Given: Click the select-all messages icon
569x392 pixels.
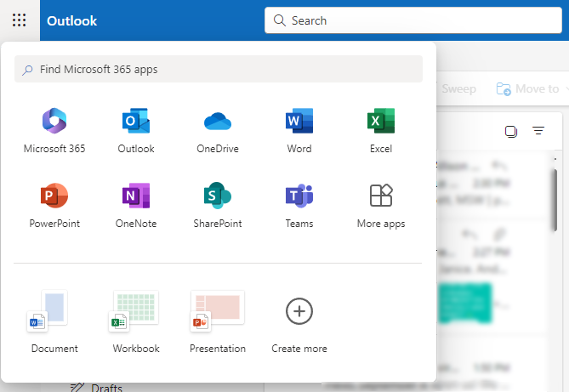Looking at the screenshot, I should [x=511, y=131].
